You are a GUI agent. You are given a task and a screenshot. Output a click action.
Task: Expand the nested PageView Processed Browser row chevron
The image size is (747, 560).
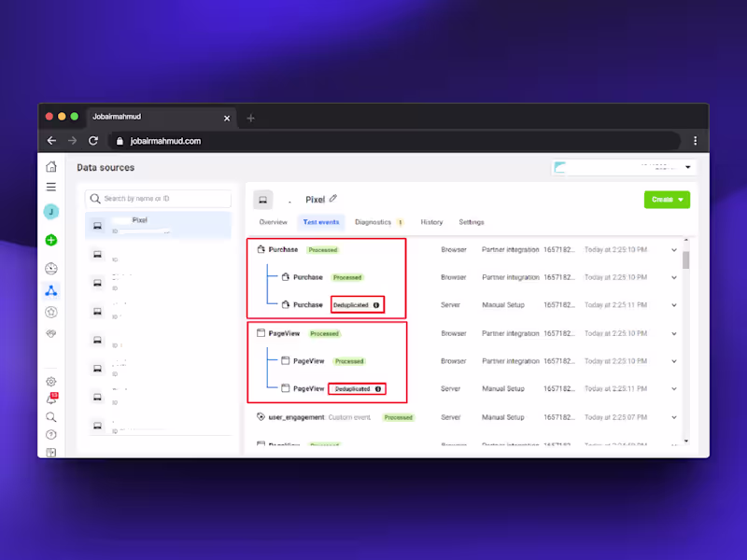click(674, 361)
